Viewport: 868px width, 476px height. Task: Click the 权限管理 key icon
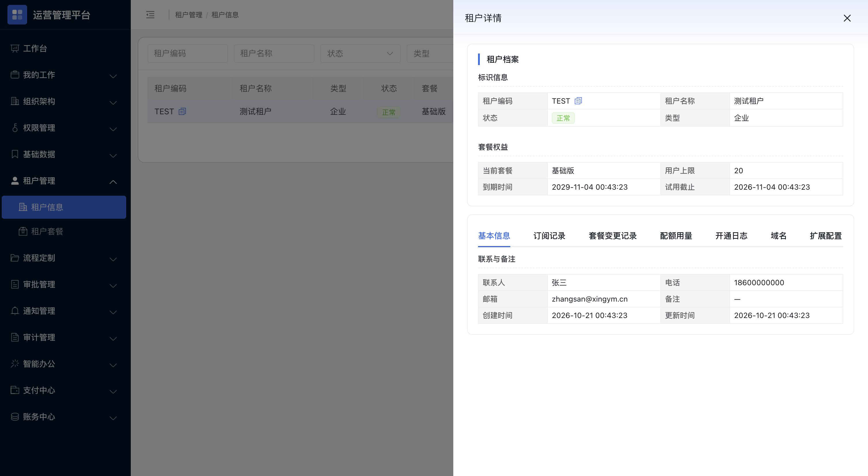15,128
